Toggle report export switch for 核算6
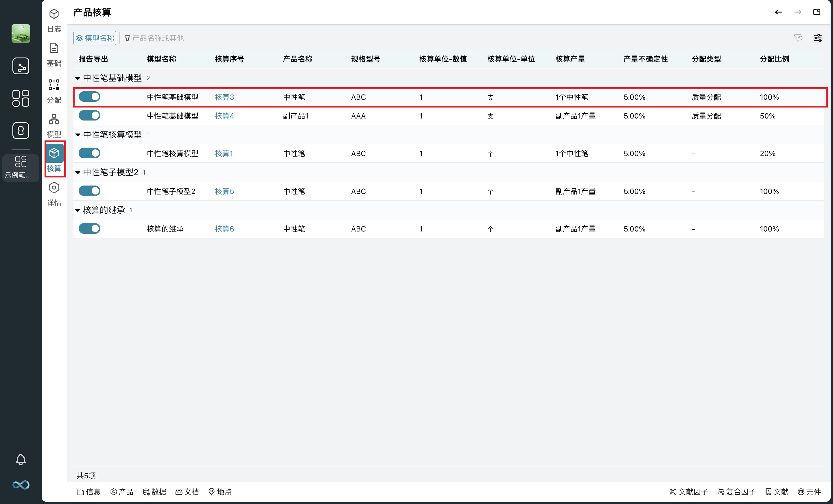The height and width of the screenshot is (504, 833). point(90,229)
